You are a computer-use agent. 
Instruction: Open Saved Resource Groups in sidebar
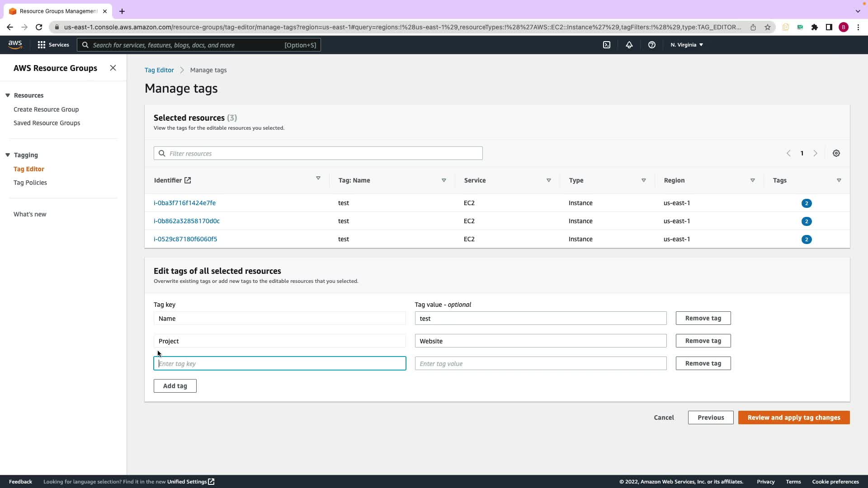click(47, 123)
